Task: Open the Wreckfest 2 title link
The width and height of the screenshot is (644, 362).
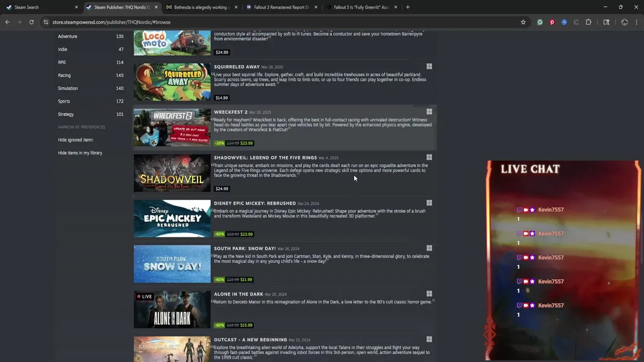Action: coord(230,112)
